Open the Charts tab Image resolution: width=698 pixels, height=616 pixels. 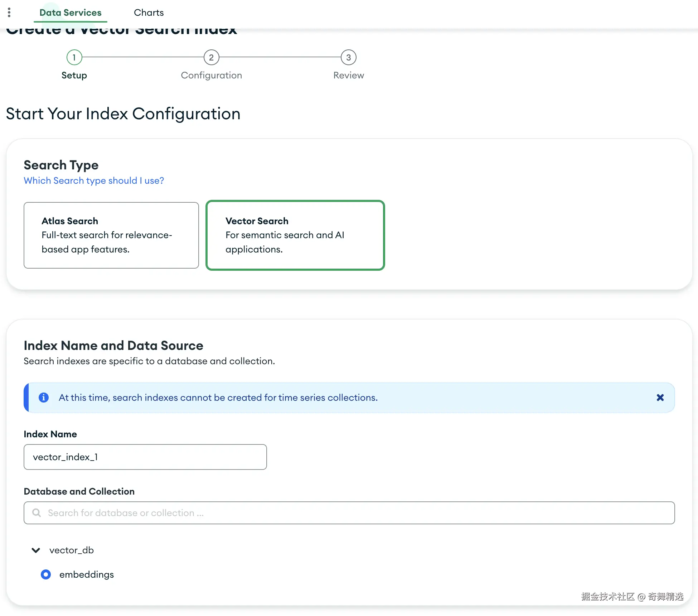click(x=149, y=13)
